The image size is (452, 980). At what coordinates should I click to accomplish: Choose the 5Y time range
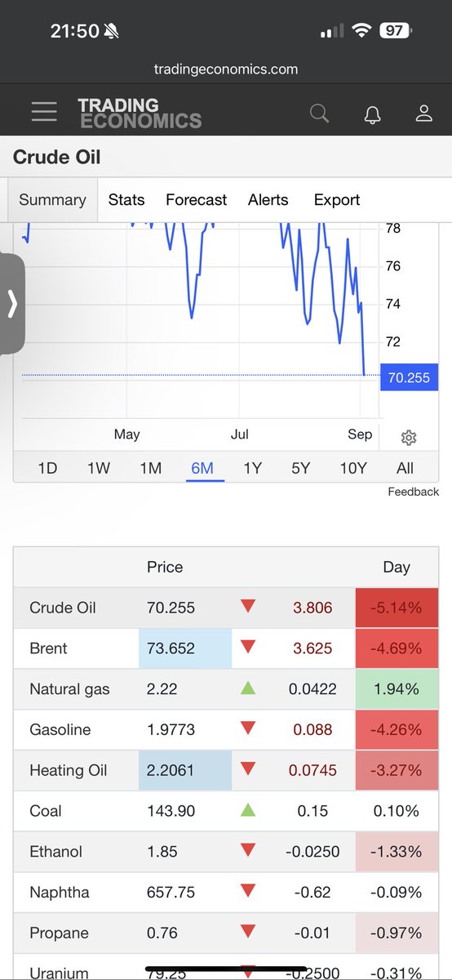point(301,468)
